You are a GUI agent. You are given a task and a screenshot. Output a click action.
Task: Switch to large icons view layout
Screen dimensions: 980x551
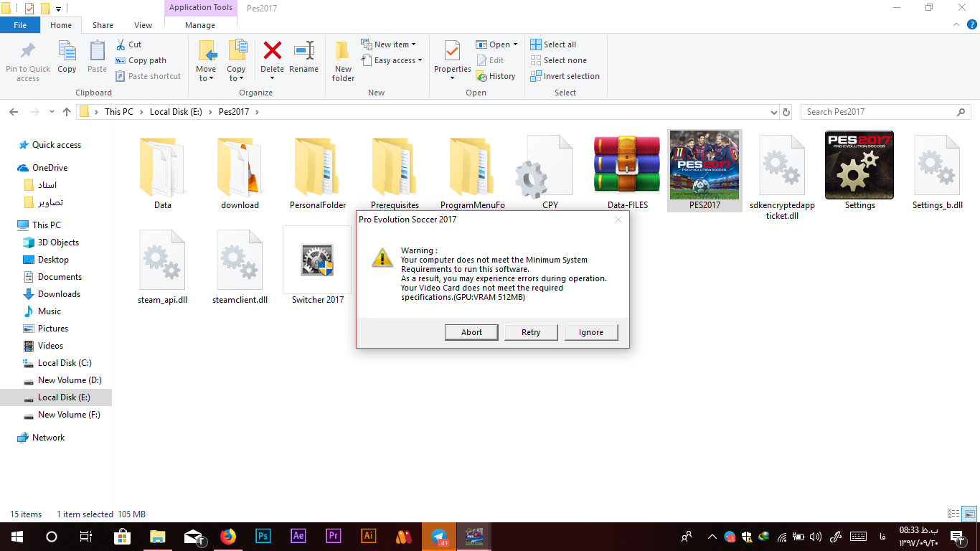969,514
